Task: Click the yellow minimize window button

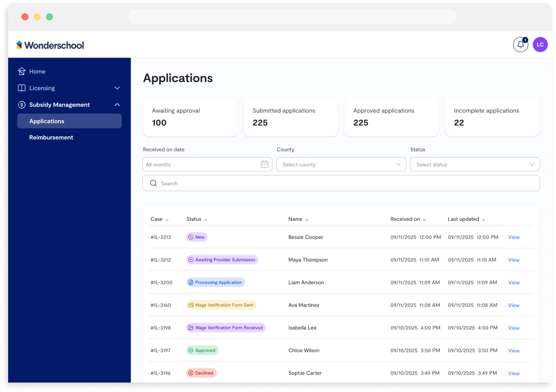Action: (x=38, y=17)
